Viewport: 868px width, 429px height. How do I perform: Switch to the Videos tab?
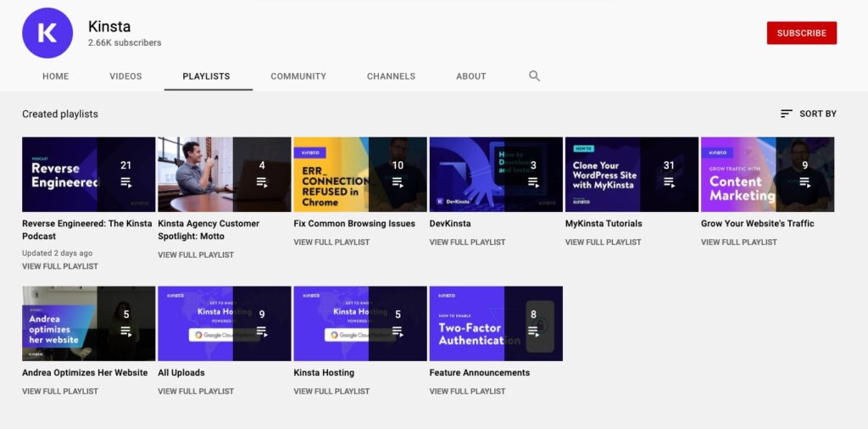(x=125, y=76)
